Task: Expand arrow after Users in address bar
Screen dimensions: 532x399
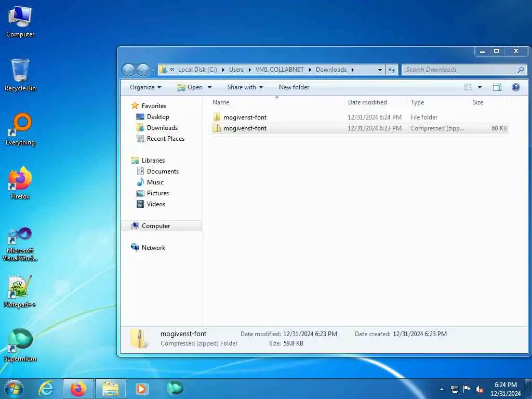Action: pos(250,70)
